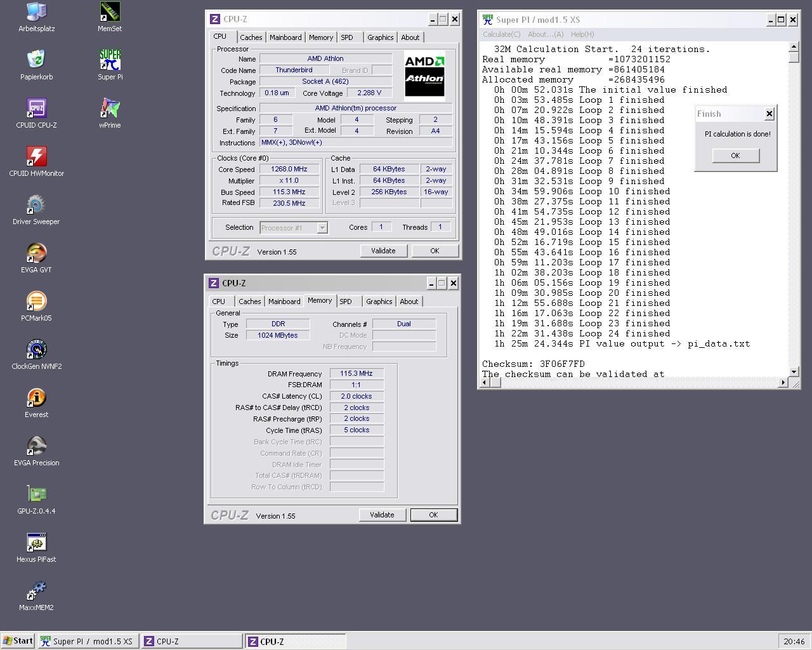Click Super PI horizontal scrollbar right arrow
The width and height of the screenshot is (812, 650).
(783, 382)
